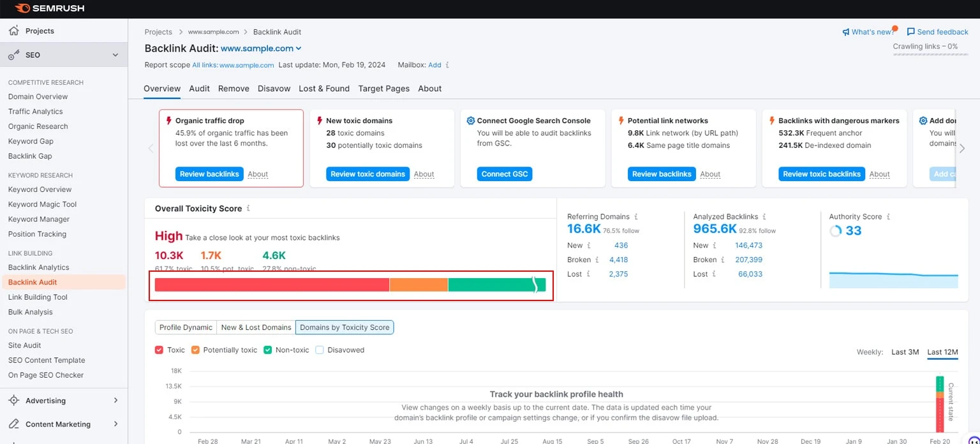Open the About tab
Viewport: 980px width, 444px height.
point(429,89)
